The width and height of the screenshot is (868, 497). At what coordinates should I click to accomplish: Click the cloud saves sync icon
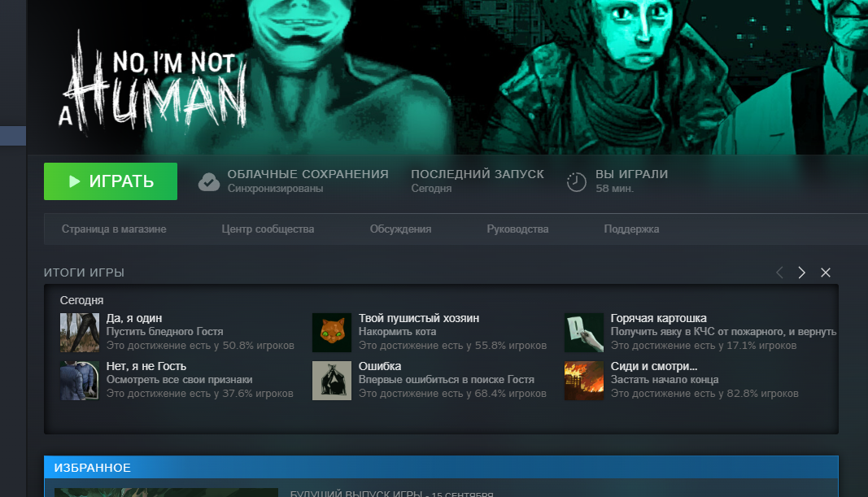coord(209,181)
